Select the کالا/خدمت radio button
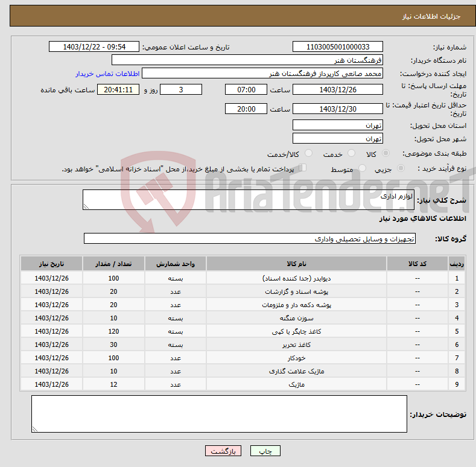Screen dimensions: 476x467 click(308, 153)
